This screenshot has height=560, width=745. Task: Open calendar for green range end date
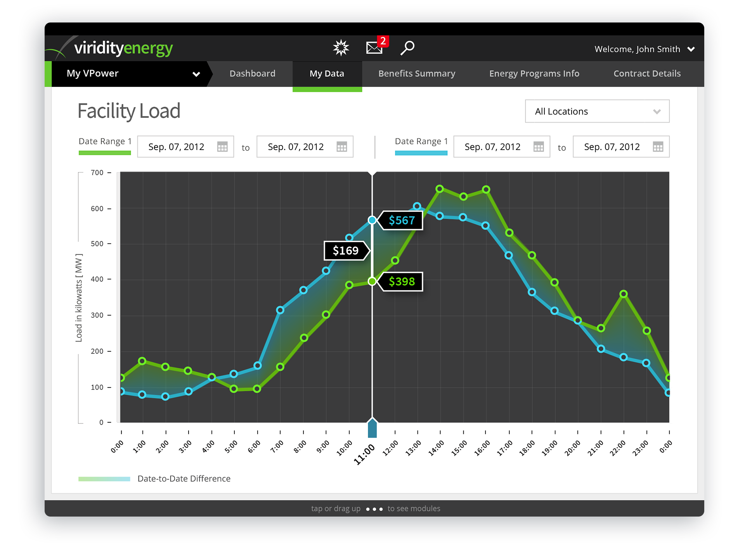coord(342,147)
